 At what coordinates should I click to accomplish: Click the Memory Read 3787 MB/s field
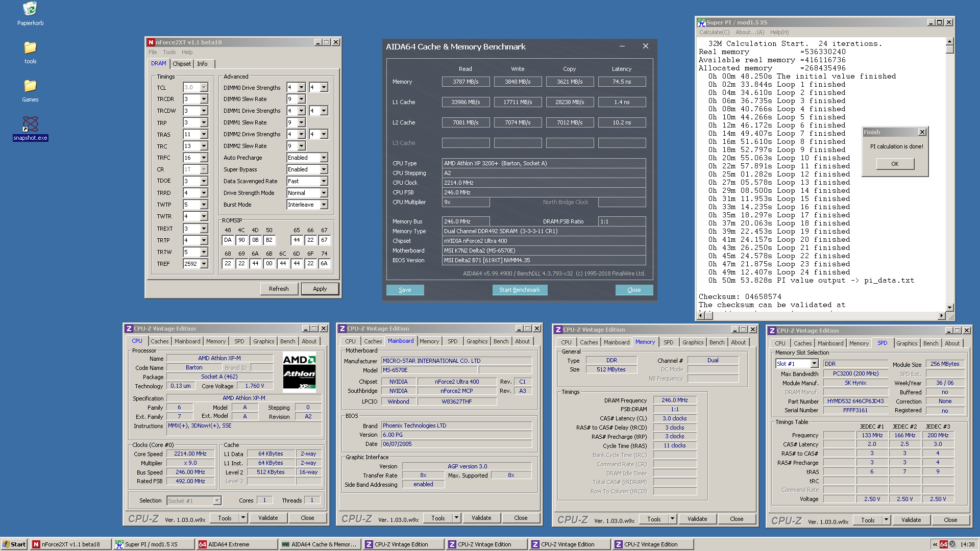tap(465, 82)
